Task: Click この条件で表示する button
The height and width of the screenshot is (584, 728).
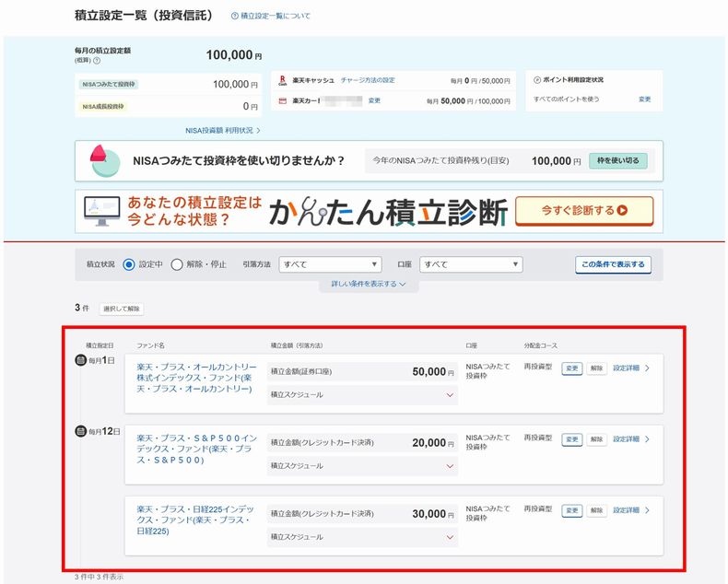Action: (x=613, y=264)
